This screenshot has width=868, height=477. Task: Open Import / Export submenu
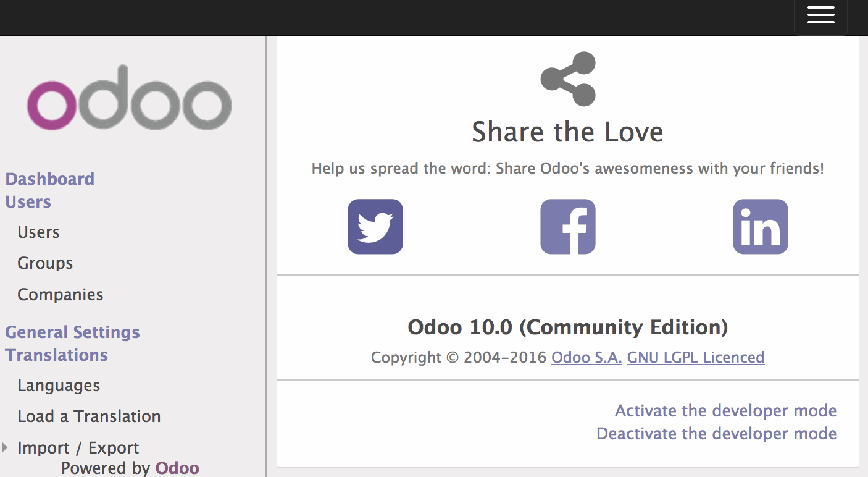tap(78, 448)
